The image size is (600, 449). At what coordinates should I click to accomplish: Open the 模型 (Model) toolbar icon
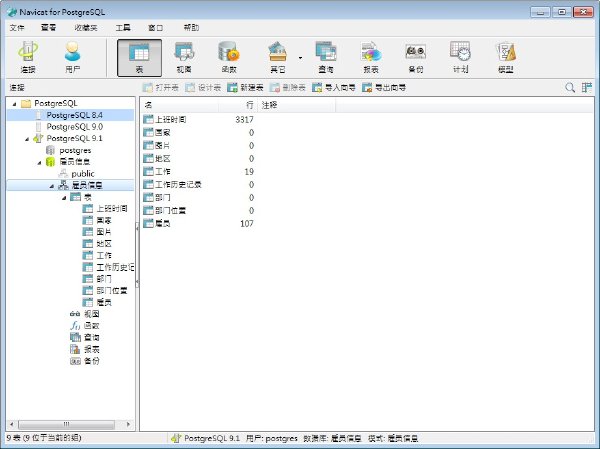point(505,57)
